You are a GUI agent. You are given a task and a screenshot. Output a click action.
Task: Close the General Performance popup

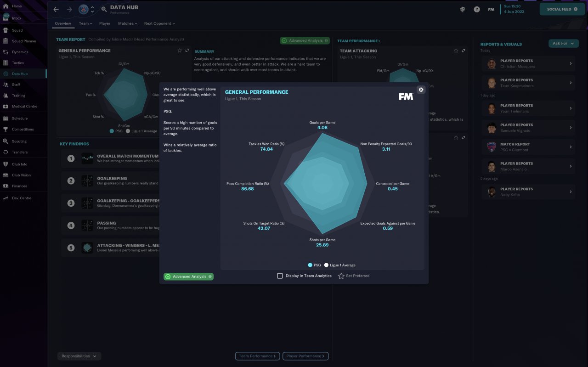[x=421, y=90]
